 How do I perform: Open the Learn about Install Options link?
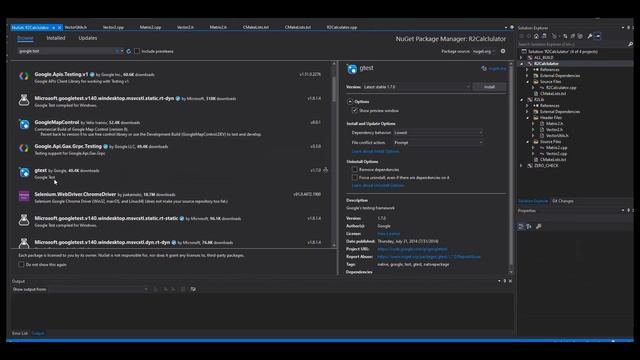click(376, 151)
